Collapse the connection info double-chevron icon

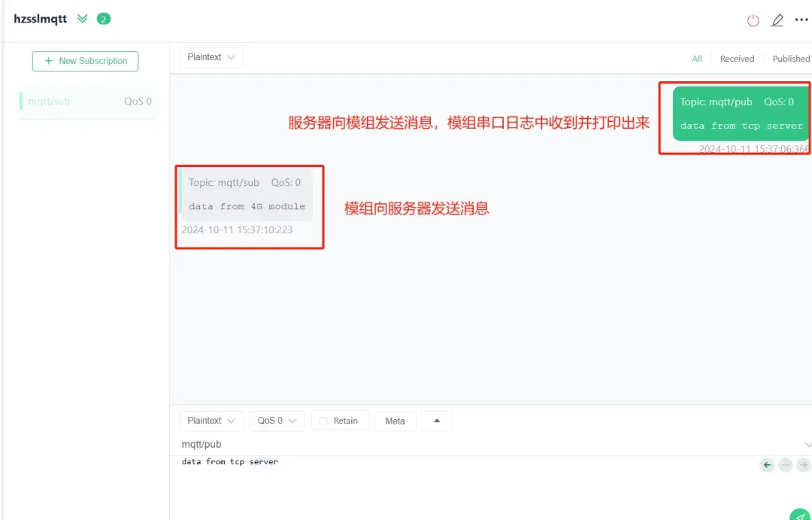coord(83,19)
